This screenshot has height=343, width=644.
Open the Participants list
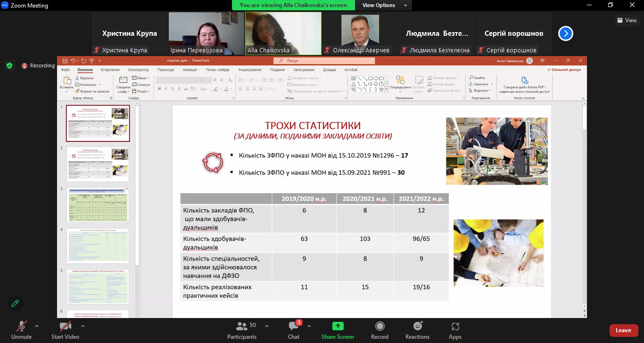pos(242,326)
